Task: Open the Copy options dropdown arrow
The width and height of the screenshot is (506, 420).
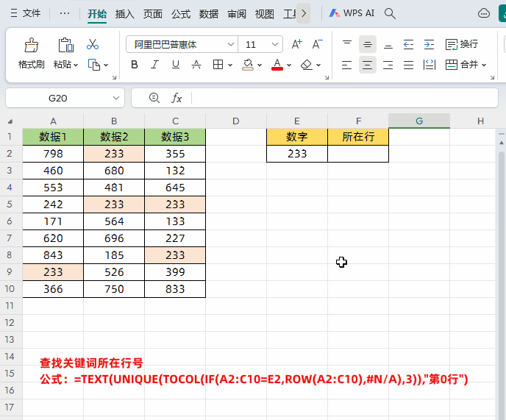Action: pyautogui.click(x=106, y=65)
